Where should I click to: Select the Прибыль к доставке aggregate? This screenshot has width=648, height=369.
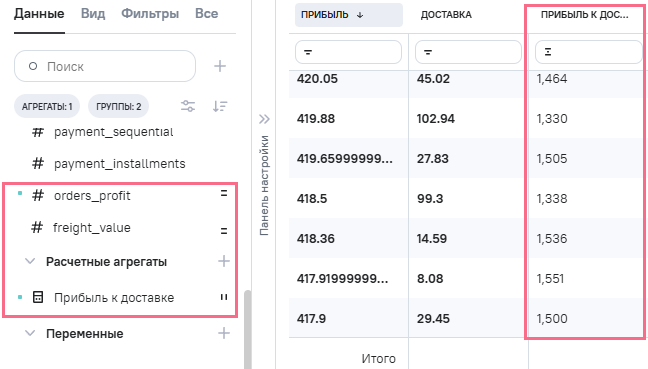coord(114,298)
